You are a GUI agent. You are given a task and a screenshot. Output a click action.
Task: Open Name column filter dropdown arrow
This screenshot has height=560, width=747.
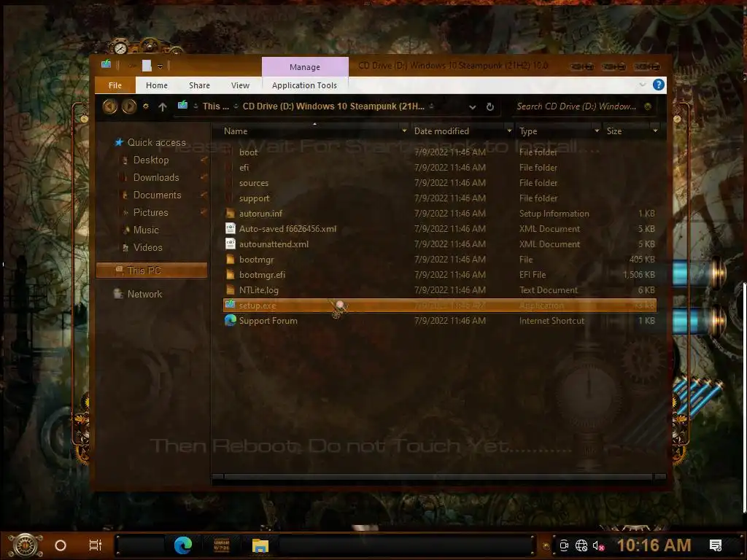(x=404, y=131)
